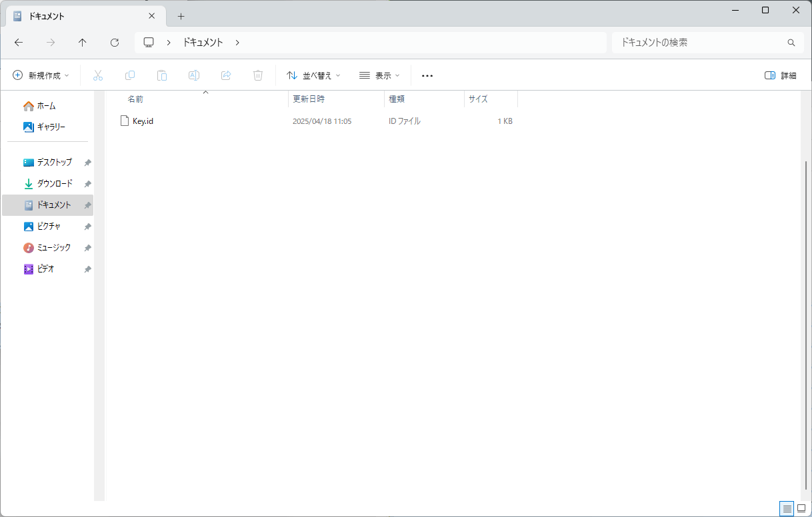Click the Paste clipboard icon
Image resolution: width=812 pixels, height=517 pixels.
162,75
